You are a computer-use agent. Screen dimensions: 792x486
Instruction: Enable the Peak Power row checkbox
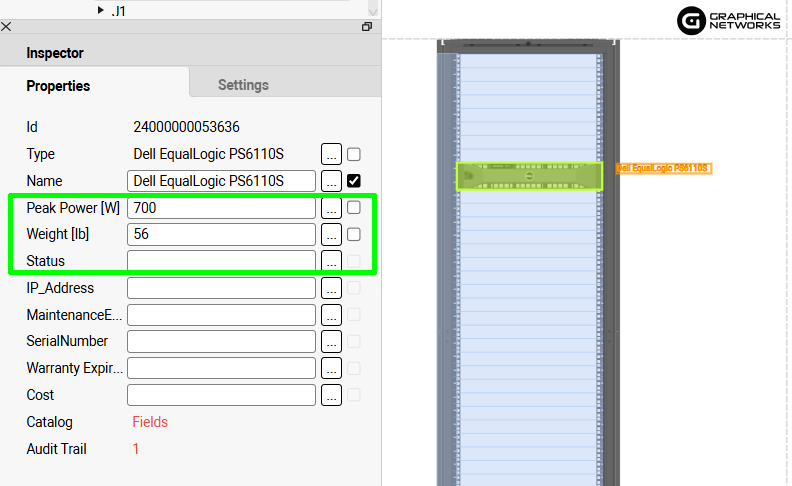click(x=353, y=208)
